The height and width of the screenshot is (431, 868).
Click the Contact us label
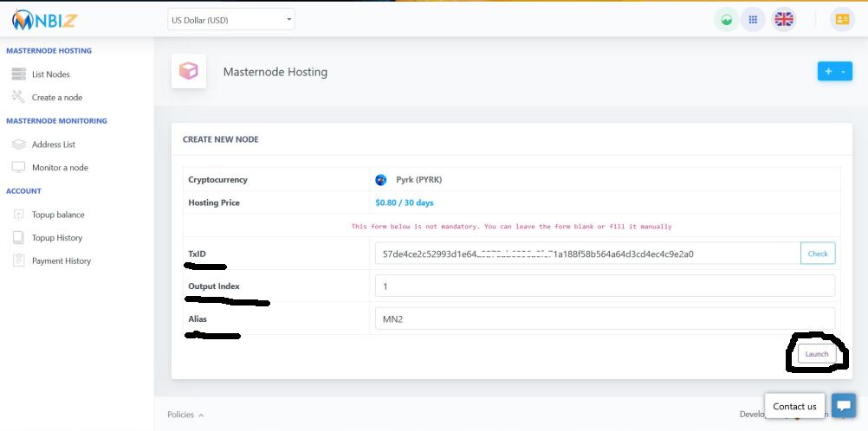point(794,406)
